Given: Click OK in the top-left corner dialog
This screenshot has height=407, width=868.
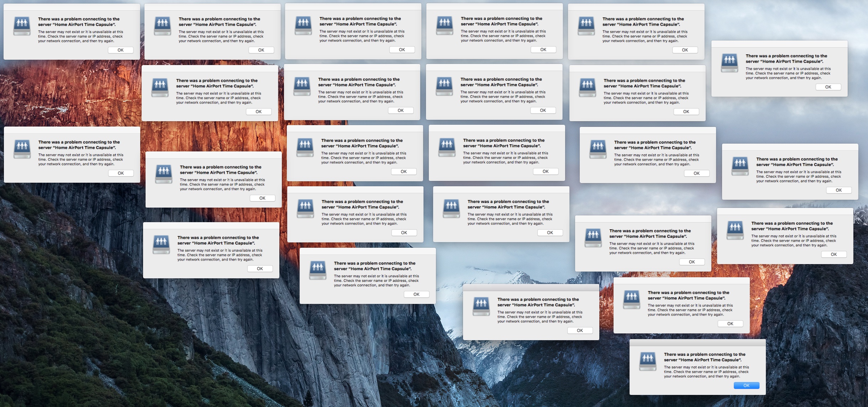Looking at the screenshot, I should tap(121, 50).
